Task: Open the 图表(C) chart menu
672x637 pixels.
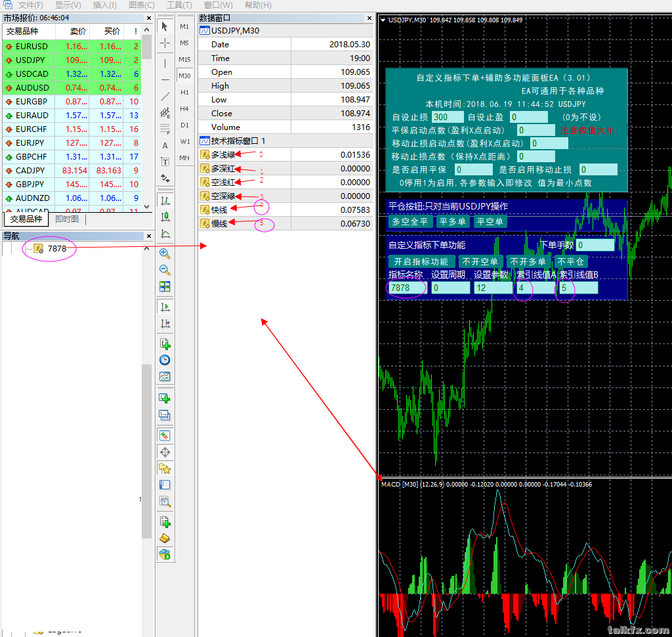Action: click(141, 5)
